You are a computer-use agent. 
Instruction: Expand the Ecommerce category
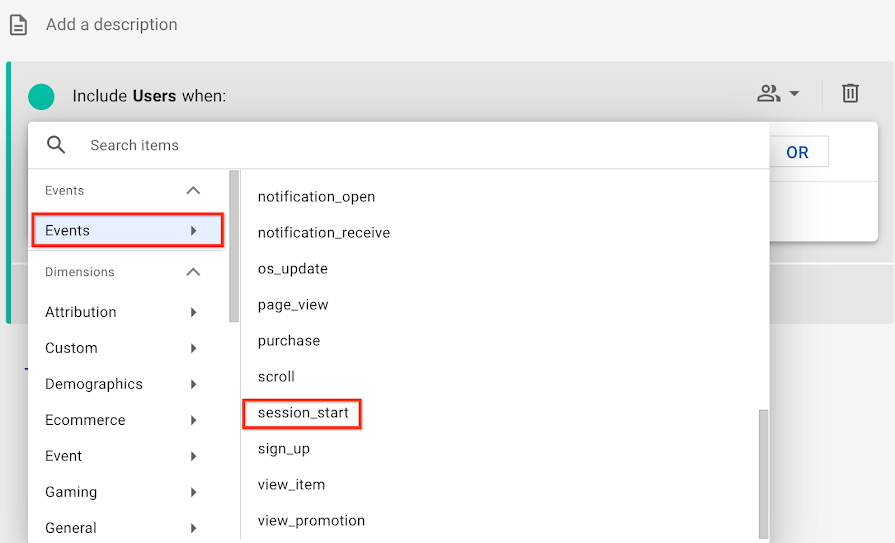[x=121, y=420]
